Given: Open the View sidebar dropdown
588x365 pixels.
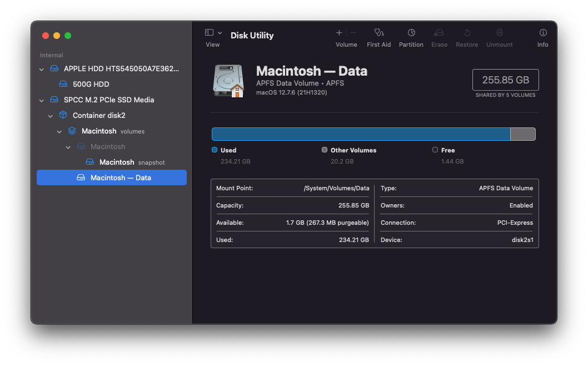Looking at the screenshot, I should [213, 33].
